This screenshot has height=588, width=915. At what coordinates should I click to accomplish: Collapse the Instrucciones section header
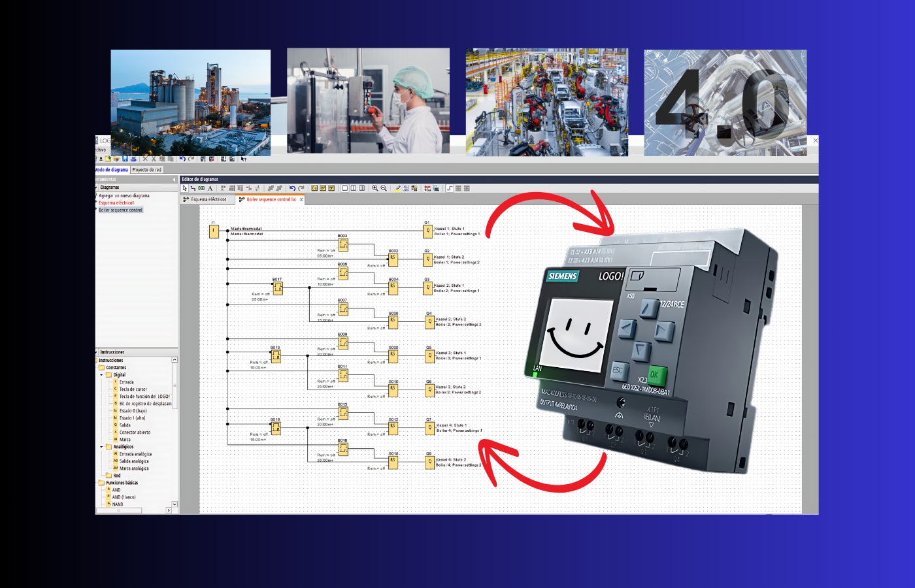click(97, 352)
